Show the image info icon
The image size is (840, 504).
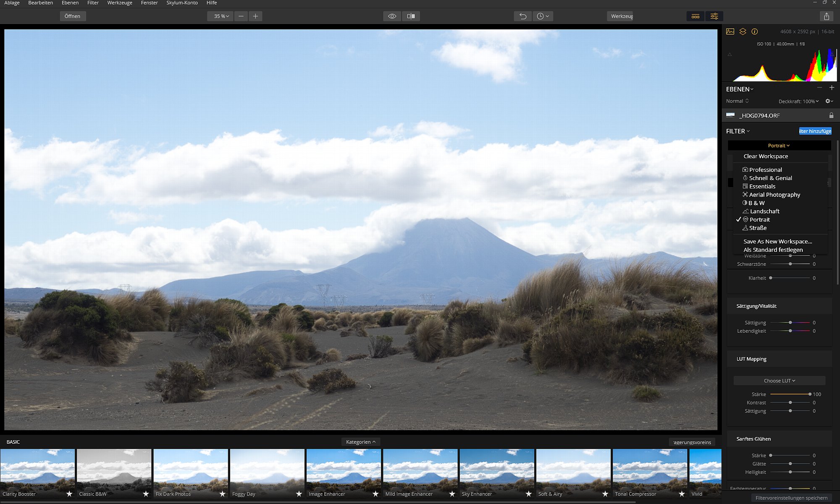point(755,31)
